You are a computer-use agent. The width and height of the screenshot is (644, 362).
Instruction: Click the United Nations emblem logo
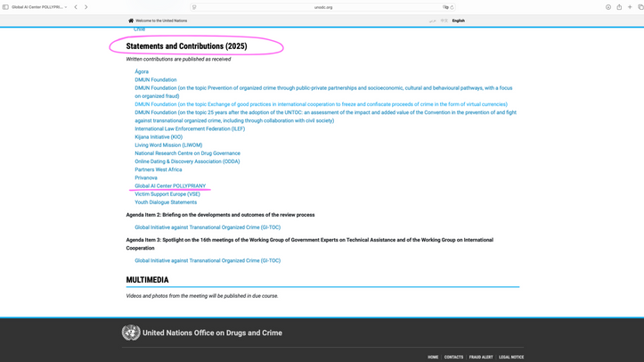pos(131,333)
